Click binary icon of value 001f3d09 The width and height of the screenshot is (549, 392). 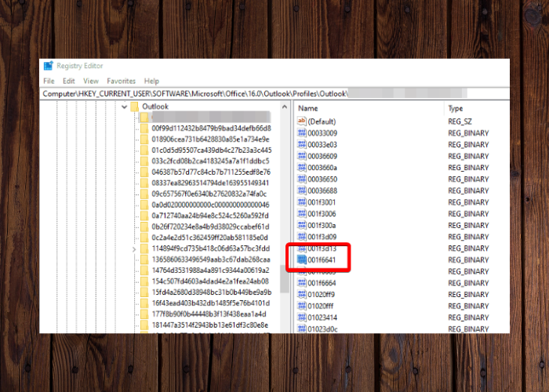pyautogui.click(x=301, y=237)
